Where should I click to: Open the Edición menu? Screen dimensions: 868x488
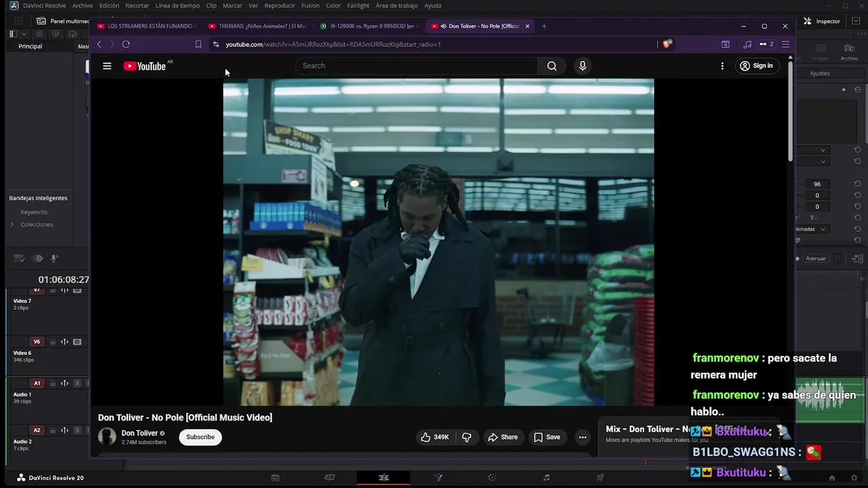coord(109,5)
